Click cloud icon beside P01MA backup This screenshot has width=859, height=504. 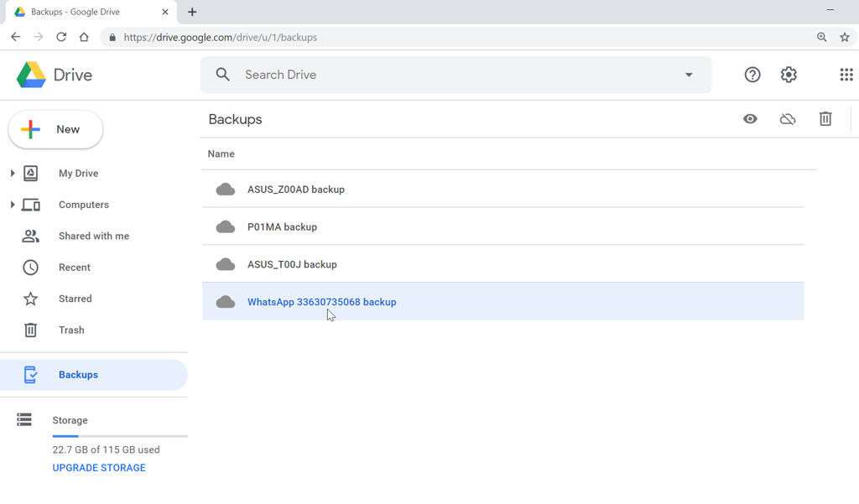coord(225,226)
